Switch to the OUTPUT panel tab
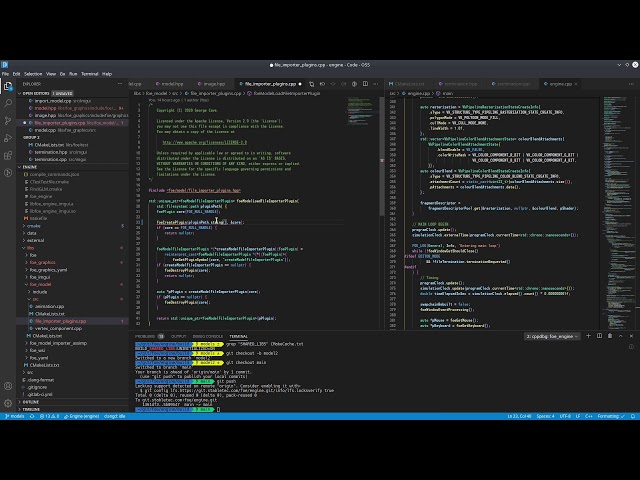This screenshot has width=640, height=480. [178, 336]
